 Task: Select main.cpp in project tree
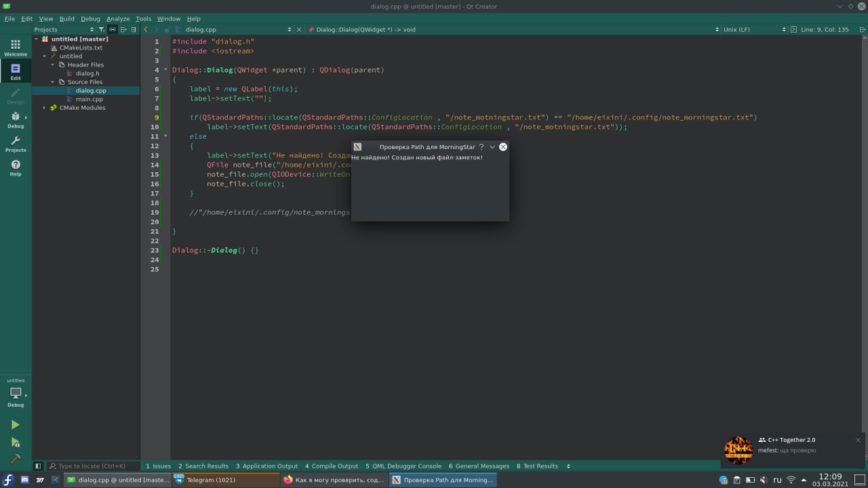point(90,99)
